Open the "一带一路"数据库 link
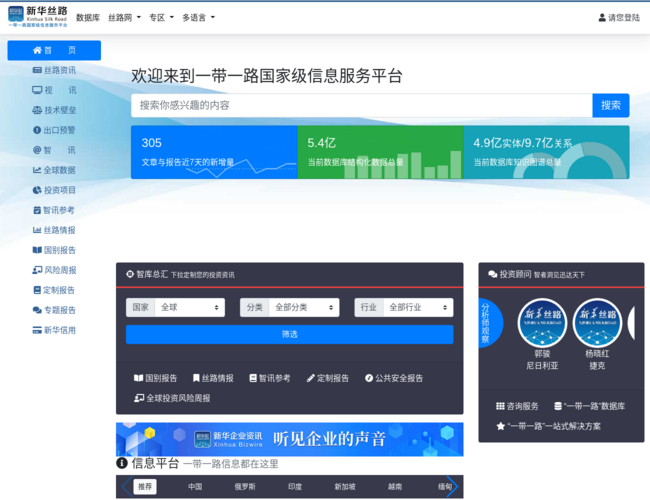This screenshot has height=500, width=650. (589, 406)
